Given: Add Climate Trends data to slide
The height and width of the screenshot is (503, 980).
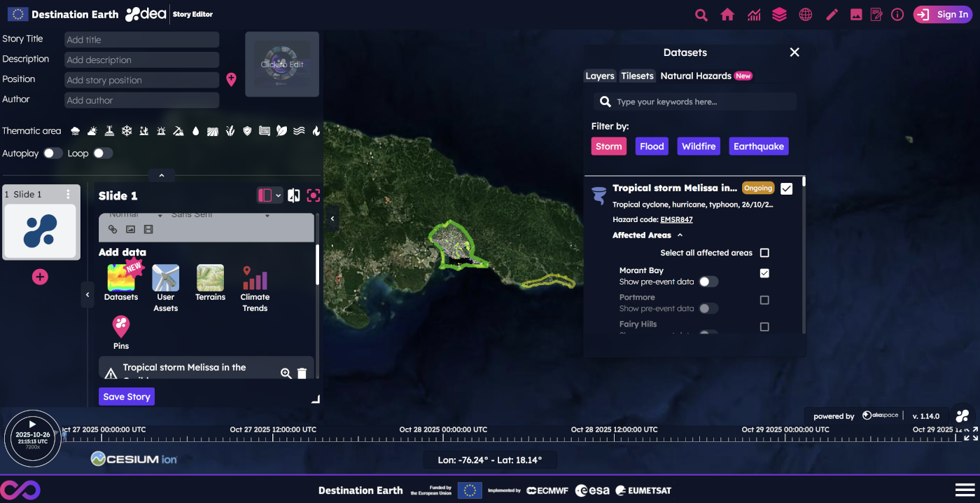Looking at the screenshot, I should [255, 279].
